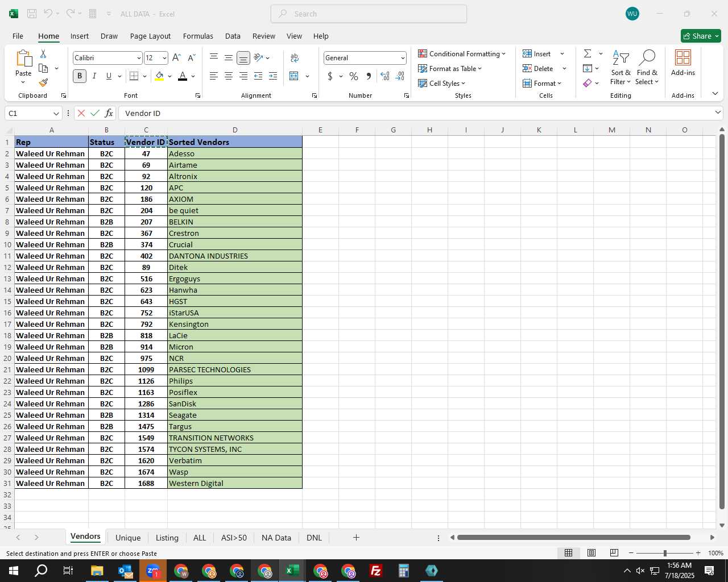Click the Format cells button
Screen dimensions: 728x582
pyautogui.click(x=542, y=83)
